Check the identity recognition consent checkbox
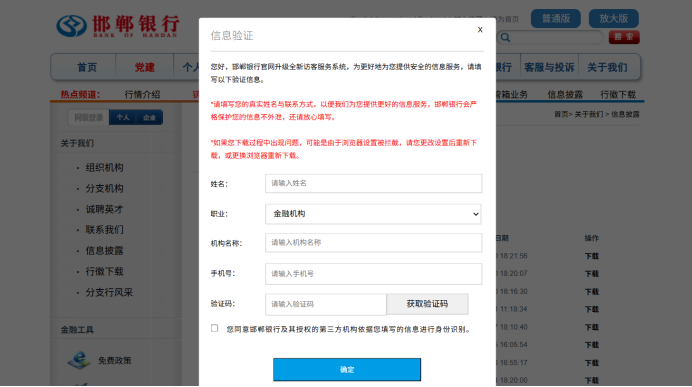Screen dimensions: 692x387 point(214,328)
